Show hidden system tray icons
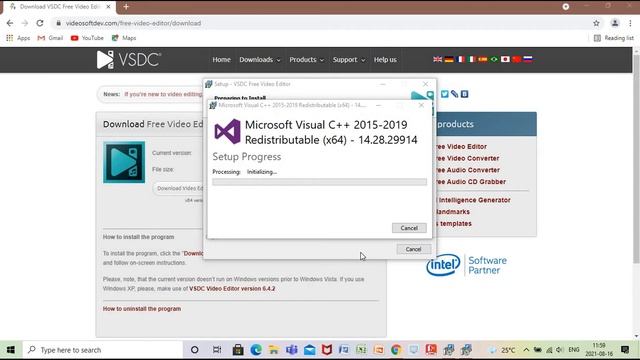 [526, 350]
